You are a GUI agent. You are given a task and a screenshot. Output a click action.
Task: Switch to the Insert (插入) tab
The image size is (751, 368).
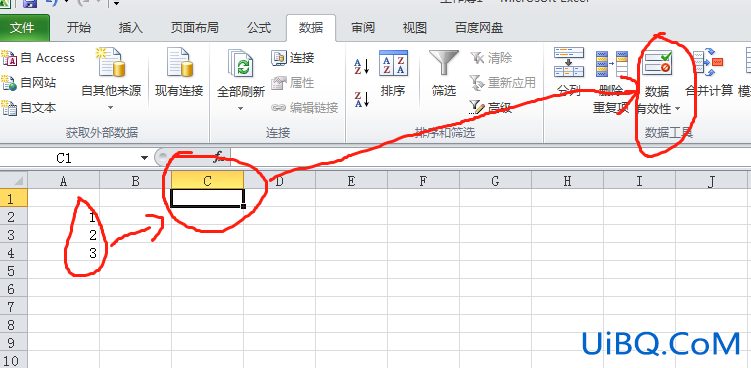[x=131, y=28]
